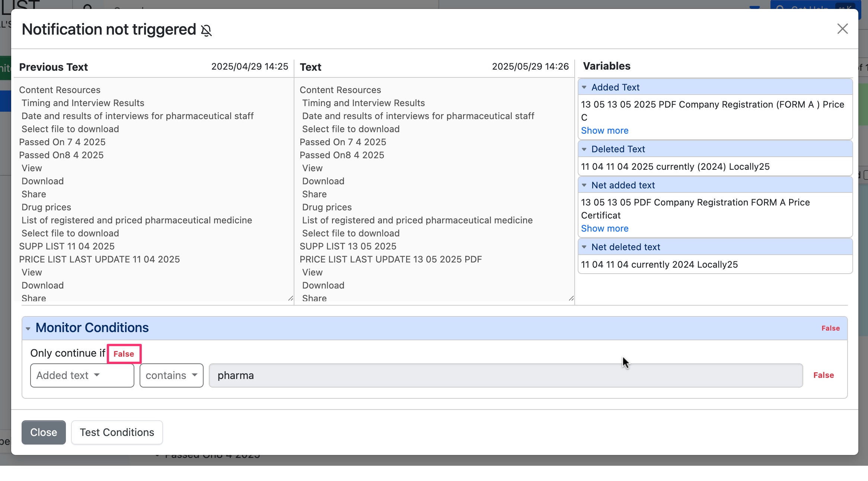Click the highlighted False badge after Only continue if
This screenshot has height=481, width=868.
pos(124,354)
